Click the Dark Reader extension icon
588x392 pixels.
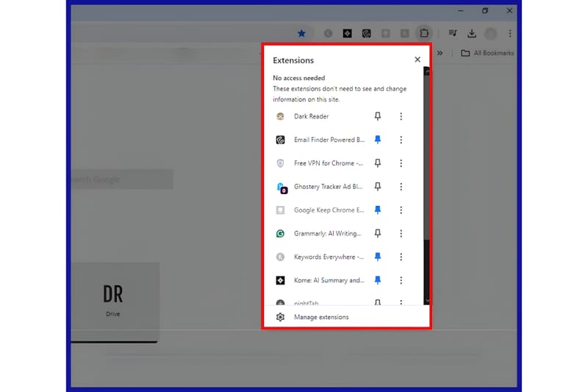[280, 116]
